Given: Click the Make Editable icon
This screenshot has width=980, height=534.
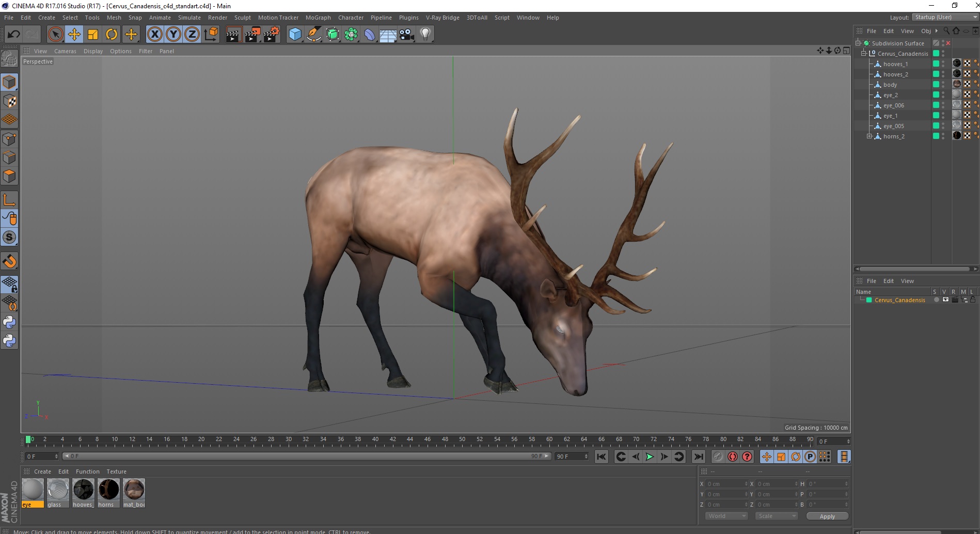Looking at the screenshot, I should 9,59.
